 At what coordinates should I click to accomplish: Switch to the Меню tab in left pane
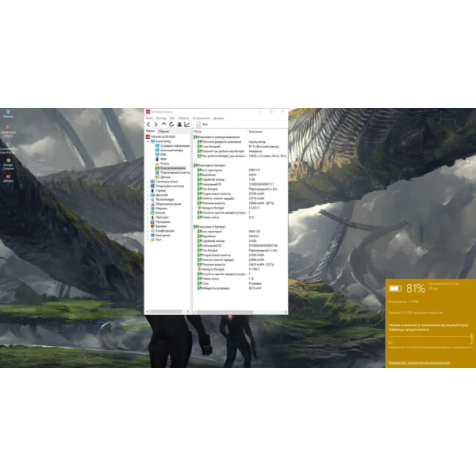(150, 131)
